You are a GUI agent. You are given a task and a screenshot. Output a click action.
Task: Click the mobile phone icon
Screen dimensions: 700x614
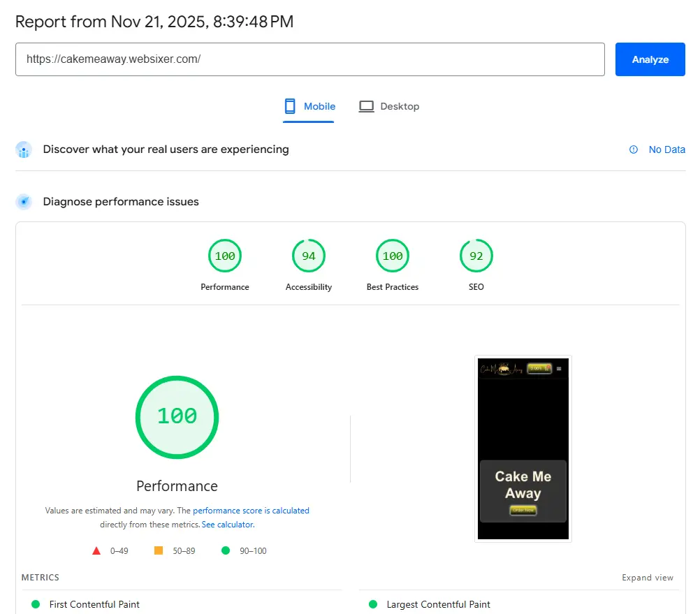pyautogui.click(x=290, y=106)
